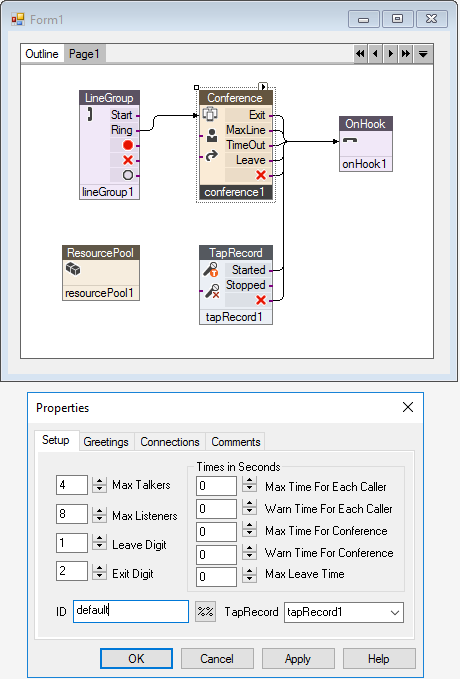
Task: Click the ID text input field
Action: click(131, 611)
